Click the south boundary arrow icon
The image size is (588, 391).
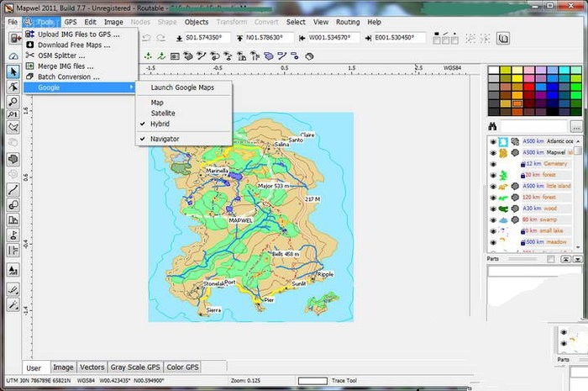(x=179, y=38)
